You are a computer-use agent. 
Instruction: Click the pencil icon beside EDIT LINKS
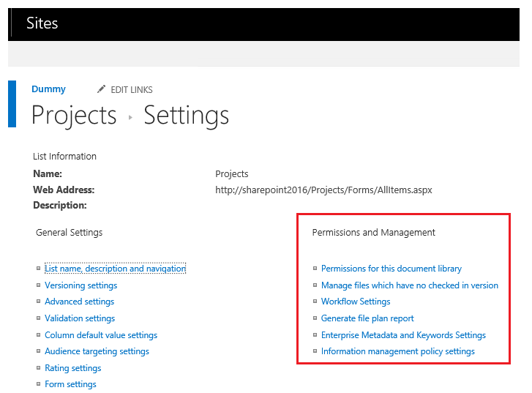click(x=101, y=89)
